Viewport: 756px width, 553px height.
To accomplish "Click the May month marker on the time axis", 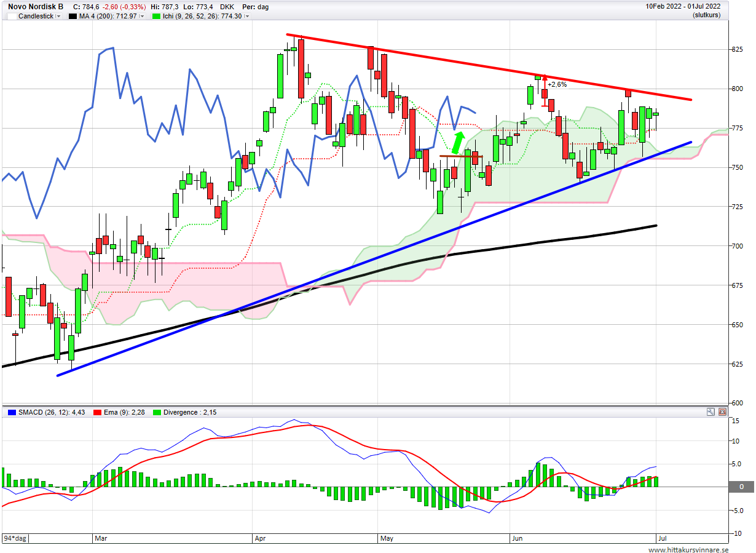I will [387, 538].
